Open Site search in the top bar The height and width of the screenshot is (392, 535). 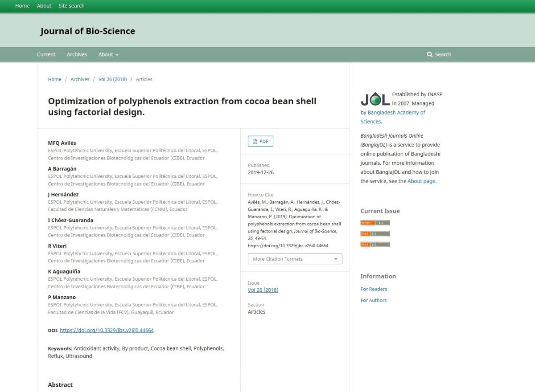pos(71,6)
